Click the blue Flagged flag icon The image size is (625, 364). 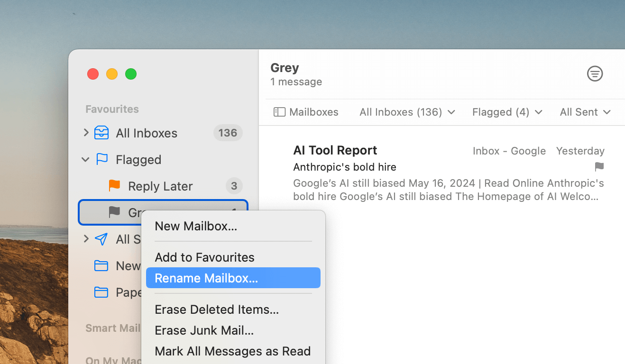(x=101, y=160)
